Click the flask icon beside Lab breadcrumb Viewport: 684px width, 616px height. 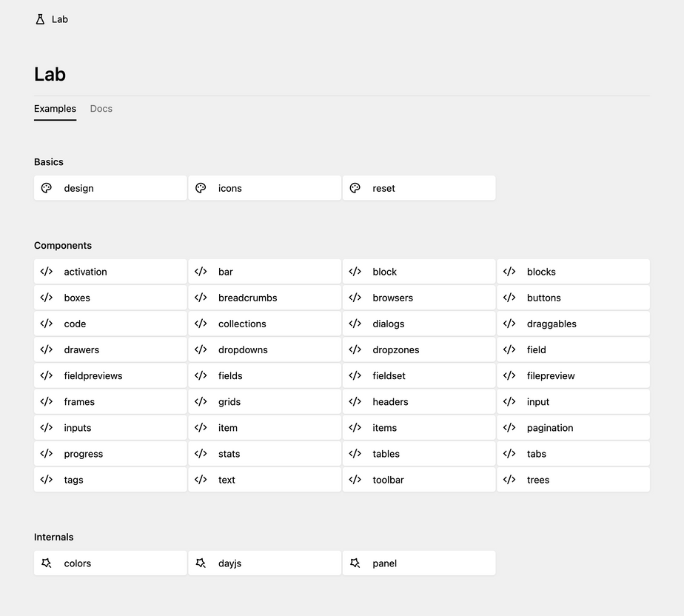[40, 19]
